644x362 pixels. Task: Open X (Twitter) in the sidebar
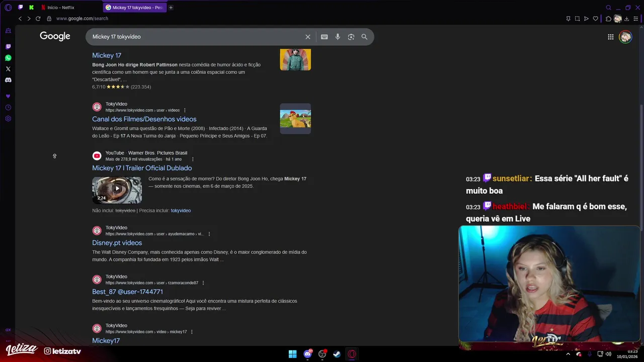(x=8, y=69)
